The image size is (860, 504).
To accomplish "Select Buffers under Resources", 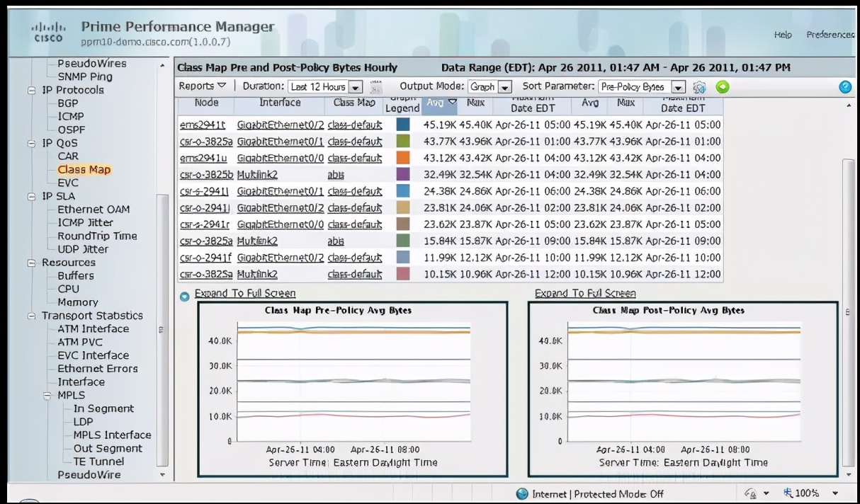I will tap(76, 276).
